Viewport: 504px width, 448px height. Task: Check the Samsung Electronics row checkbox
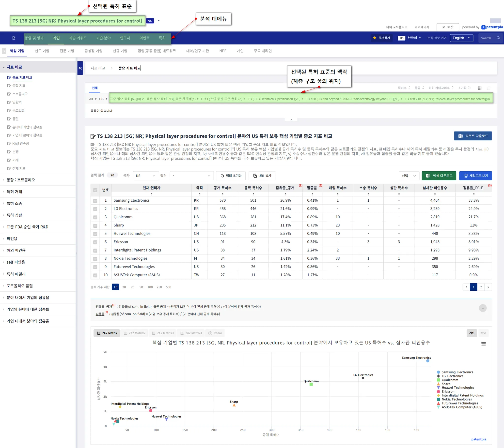(95, 201)
